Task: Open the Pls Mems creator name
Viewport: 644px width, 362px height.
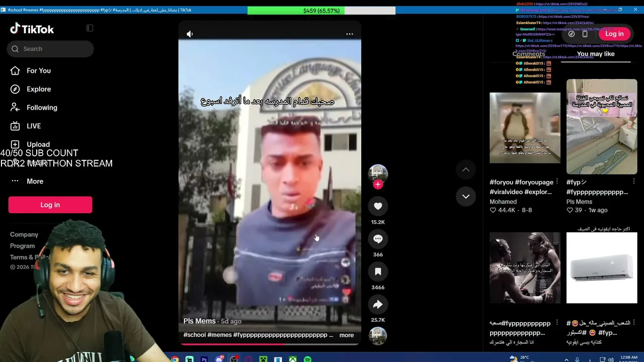Action: 200,321
